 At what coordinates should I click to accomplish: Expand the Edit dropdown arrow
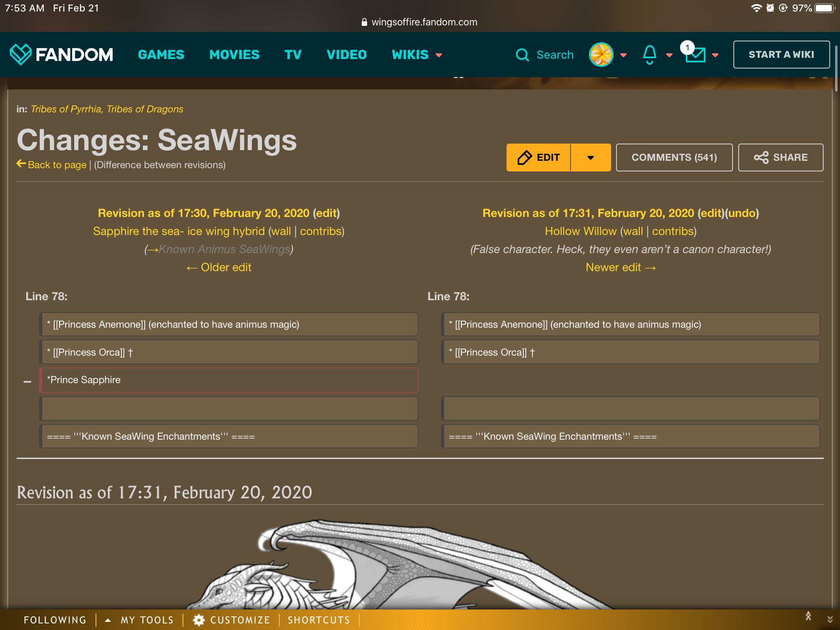(x=591, y=157)
